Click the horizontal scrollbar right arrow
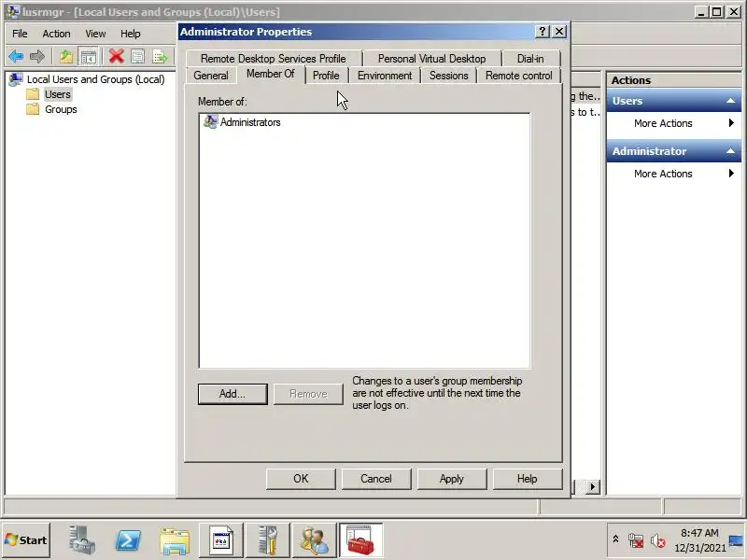Viewport: 747px width, 560px height. click(x=592, y=486)
